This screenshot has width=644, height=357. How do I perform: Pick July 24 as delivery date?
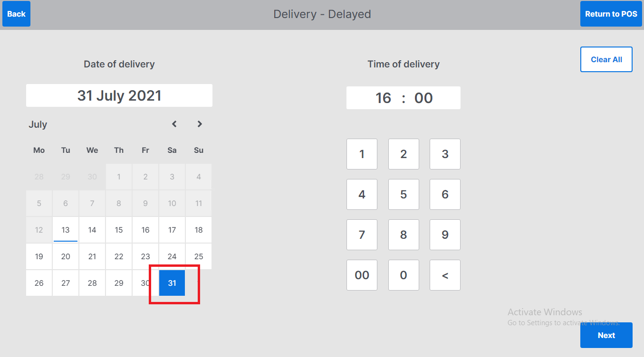click(x=172, y=256)
